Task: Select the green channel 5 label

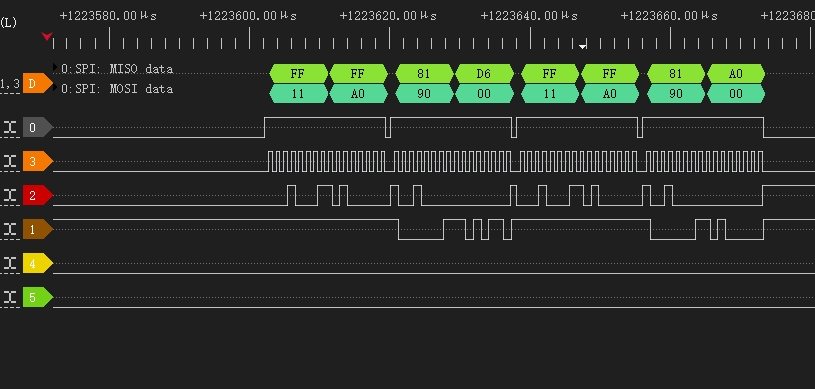Action: tap(37, 297)
